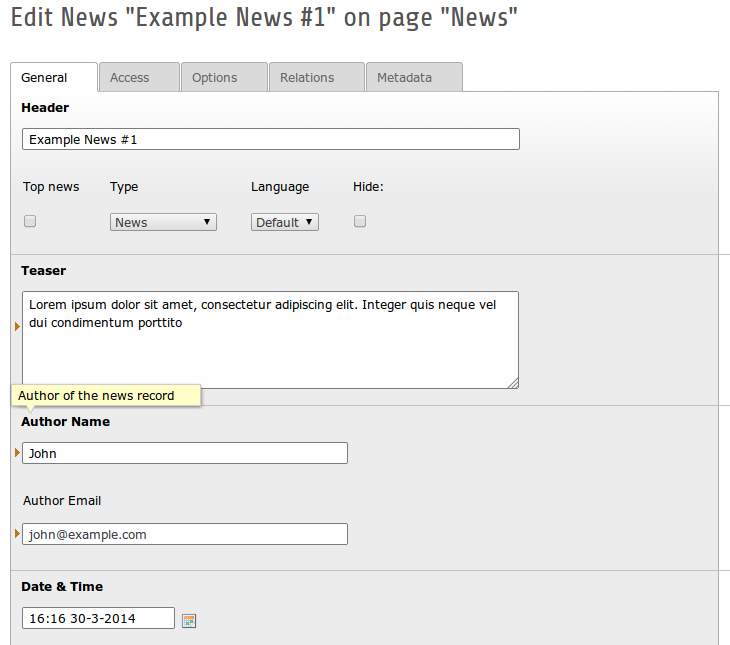
Task: Enable the Top news checkbox
Action: 30,221
